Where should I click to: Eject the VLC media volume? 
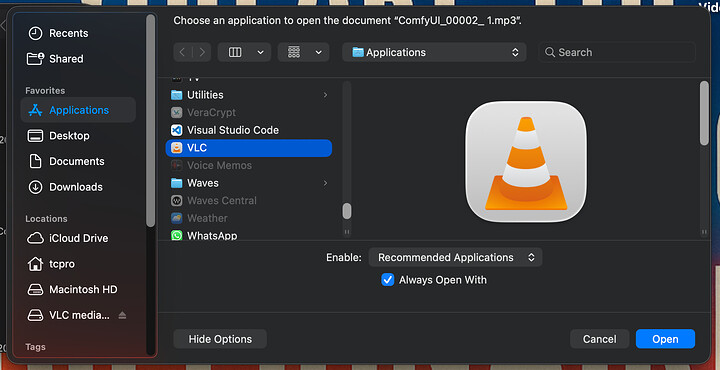pos(122,315)
